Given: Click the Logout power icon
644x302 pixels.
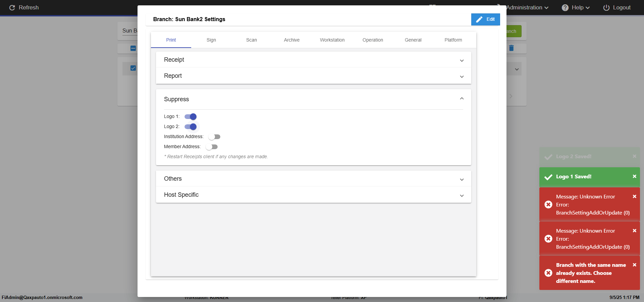Looking at the screenshot, I should click(x=606, y=8).
